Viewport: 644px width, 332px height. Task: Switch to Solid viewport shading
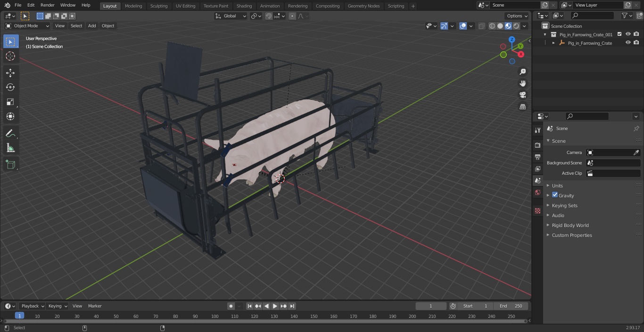500,26
